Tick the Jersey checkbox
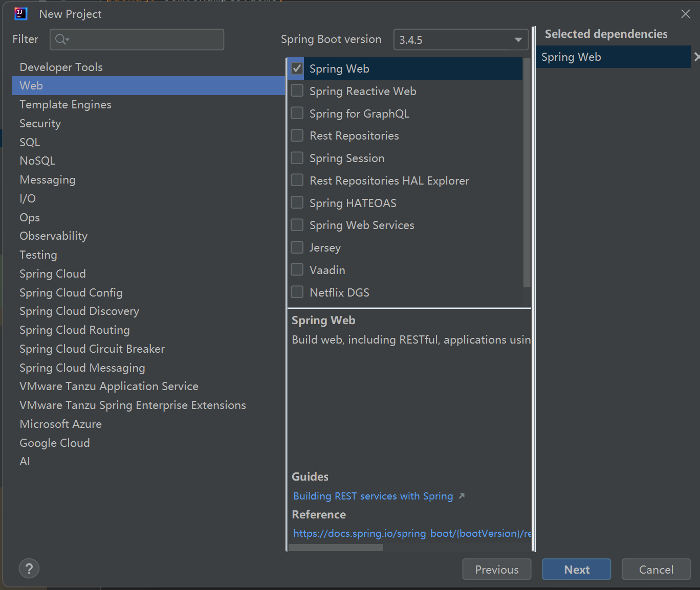The width and height of the screenshot is (700, 590). [297, 247]
